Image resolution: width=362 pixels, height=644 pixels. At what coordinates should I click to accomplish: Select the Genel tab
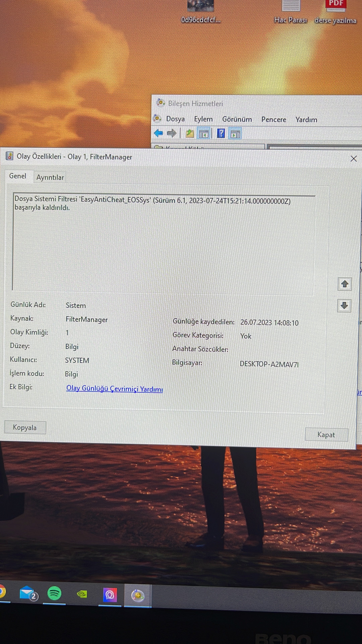(x=17, y=176)
